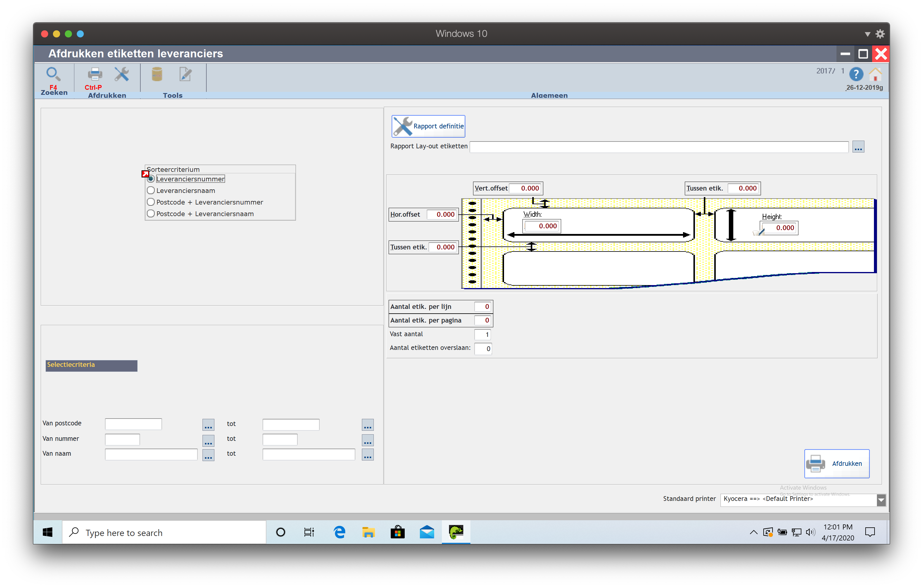
Task: Select Postcode + Leveranciersnaam radio button
Action: (151, 213)
